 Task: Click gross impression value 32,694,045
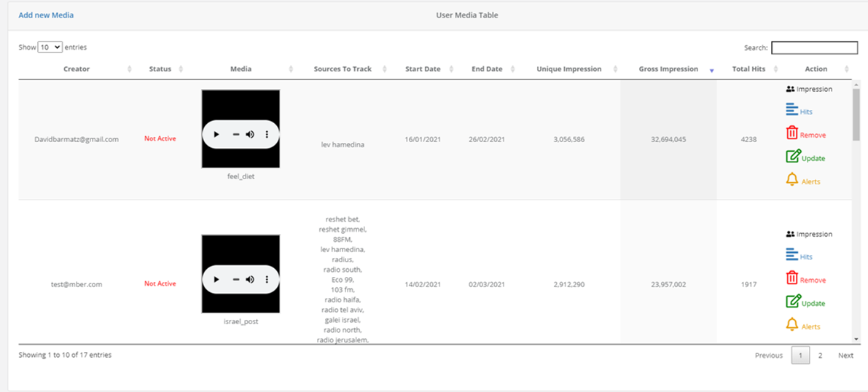coord(668,139)
